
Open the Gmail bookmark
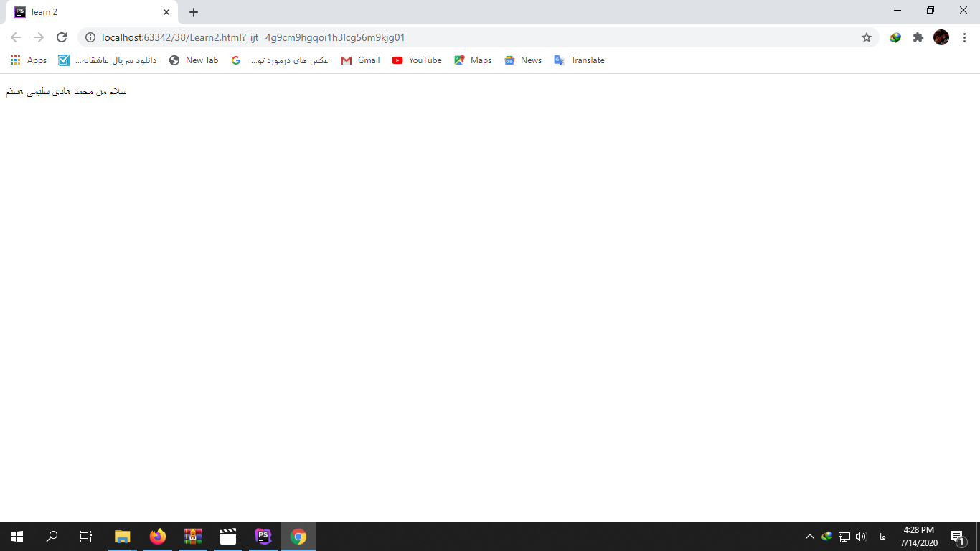361,60
